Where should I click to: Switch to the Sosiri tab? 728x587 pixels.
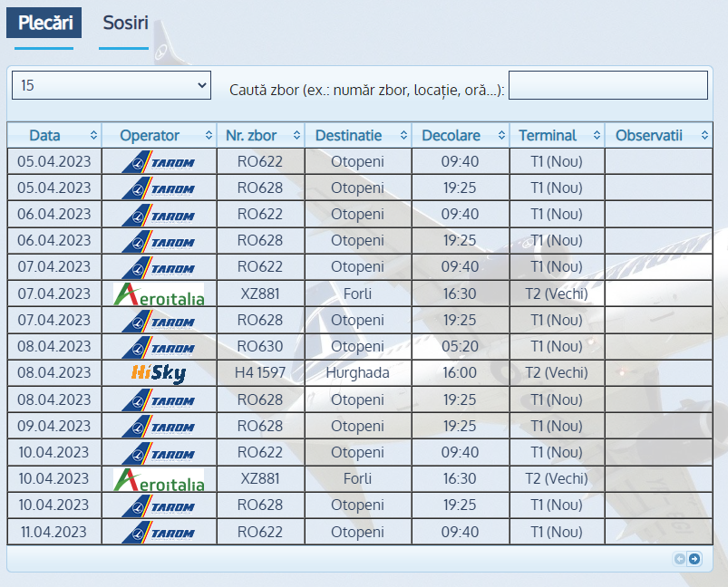click(x=125, y=23)
